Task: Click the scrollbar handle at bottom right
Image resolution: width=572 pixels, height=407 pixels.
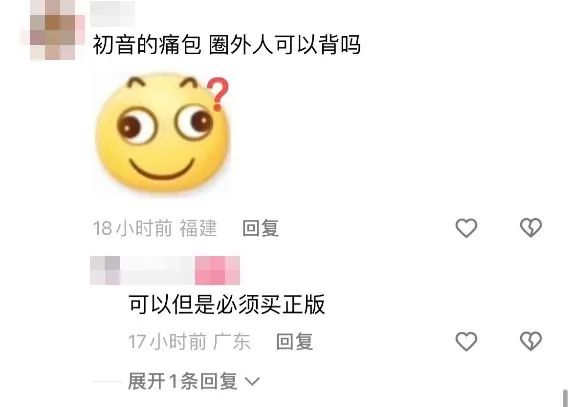Action: tap(566, 398)
